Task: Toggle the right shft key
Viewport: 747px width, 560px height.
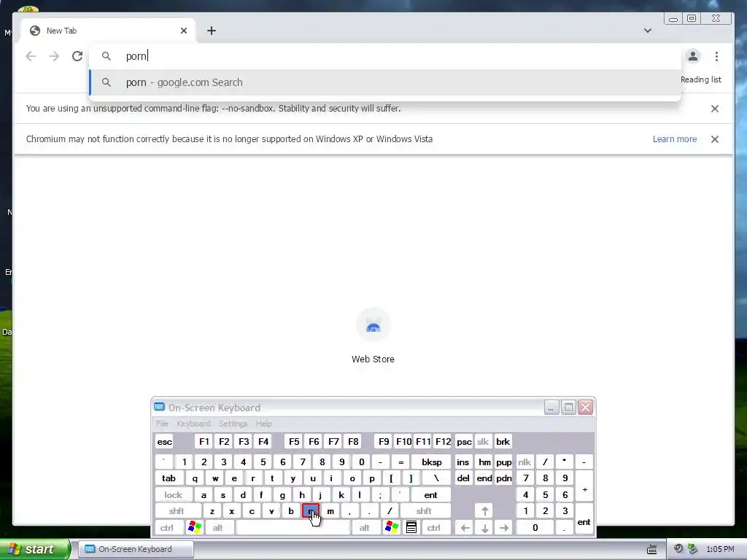Action: (x=424, y=511)
